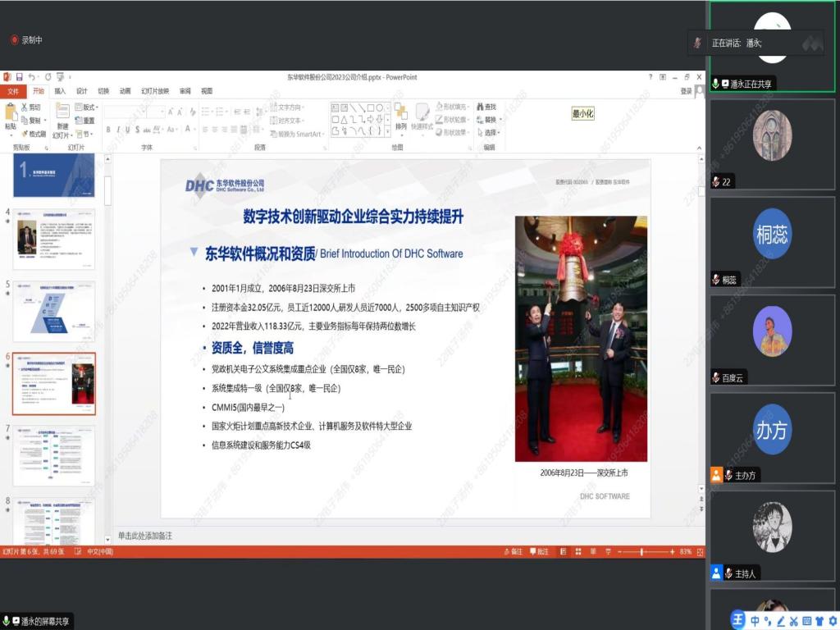This screenshot has height=630, width=840.
Task: Select slide 5 thumbnail in the panel
Action: coord(54,311)
